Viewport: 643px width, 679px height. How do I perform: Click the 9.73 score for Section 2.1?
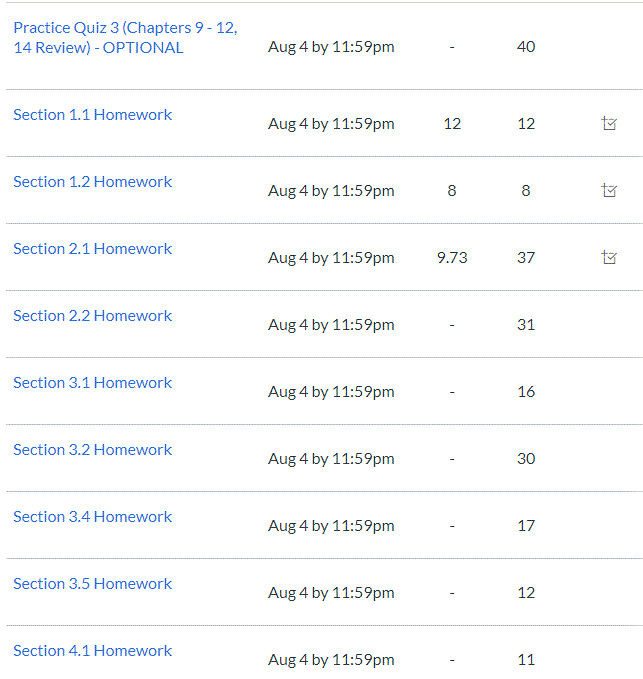click(452, 258)
